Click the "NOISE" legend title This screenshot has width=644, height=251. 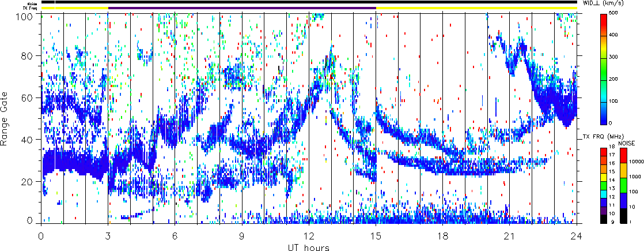627,143
